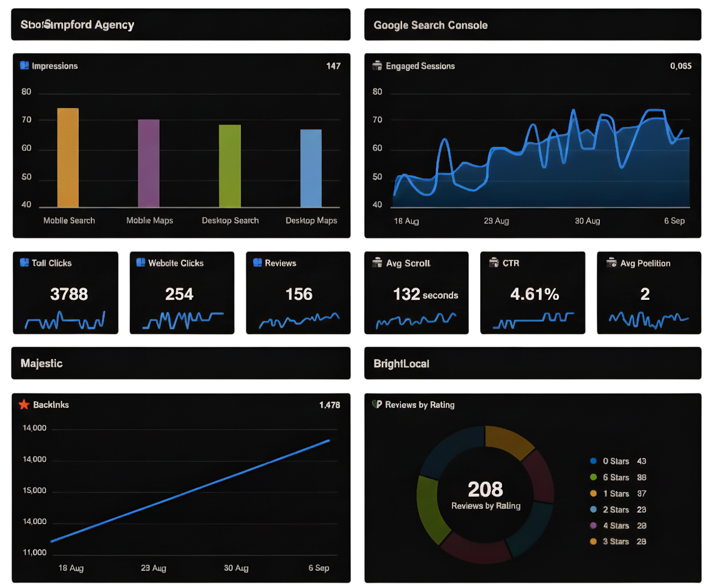709x588 pixels.
Task: Click the blue icon beside Impressions
Action: [x=24, y=65]
